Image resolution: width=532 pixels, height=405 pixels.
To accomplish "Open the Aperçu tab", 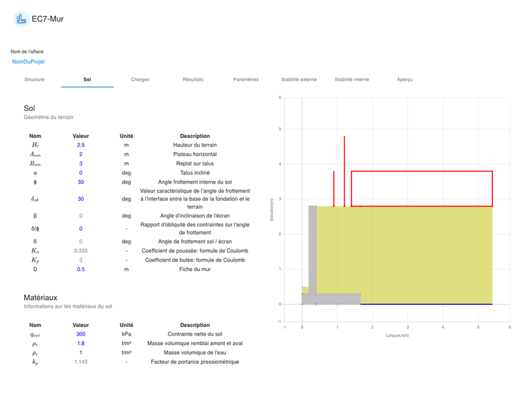I will point(405,79).
